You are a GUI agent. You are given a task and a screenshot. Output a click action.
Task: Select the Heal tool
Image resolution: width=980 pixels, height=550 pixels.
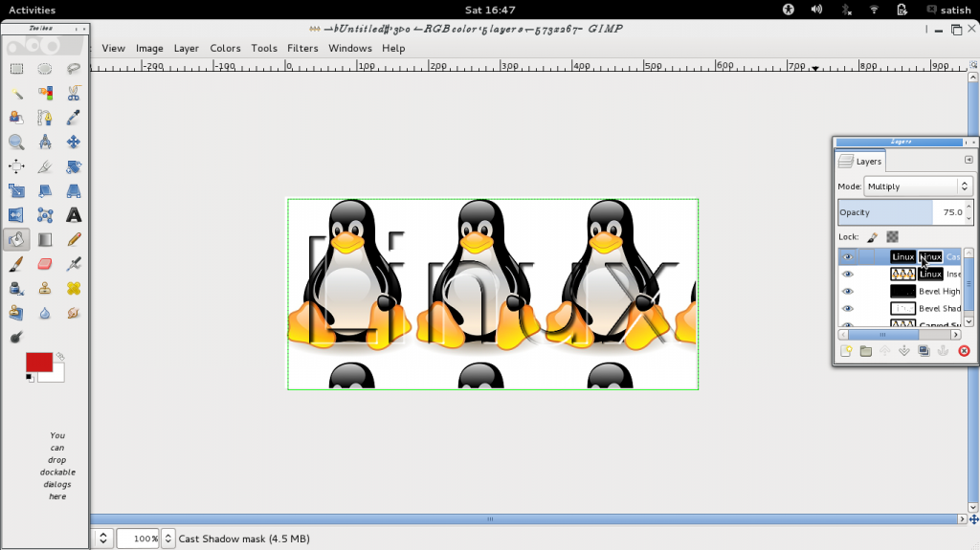tap(73, 288)
